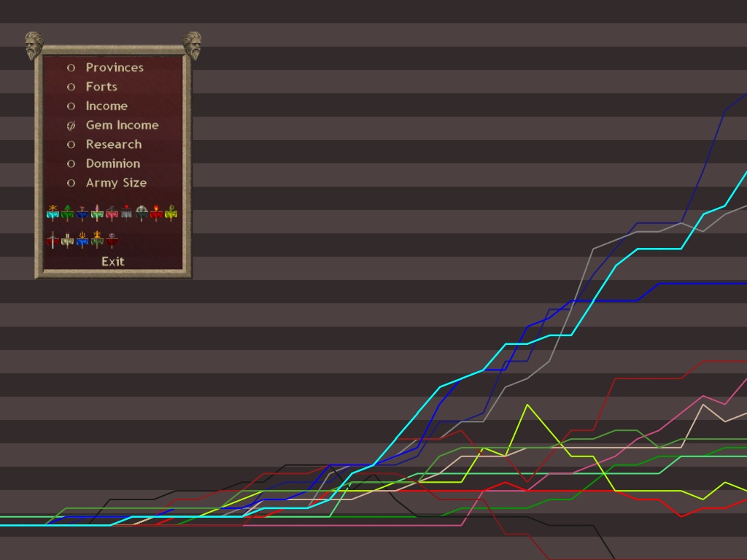Viewport: 747px width, 560px height.
Task: Select the Dominion graph radio button
Action: point(71,164)
